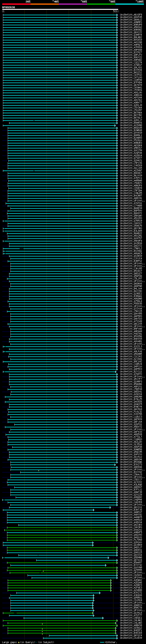Open UniRef100_A5DV72 entry
Image resolution: width=146 pixels, height=644 pixels.
coord(131,427)
